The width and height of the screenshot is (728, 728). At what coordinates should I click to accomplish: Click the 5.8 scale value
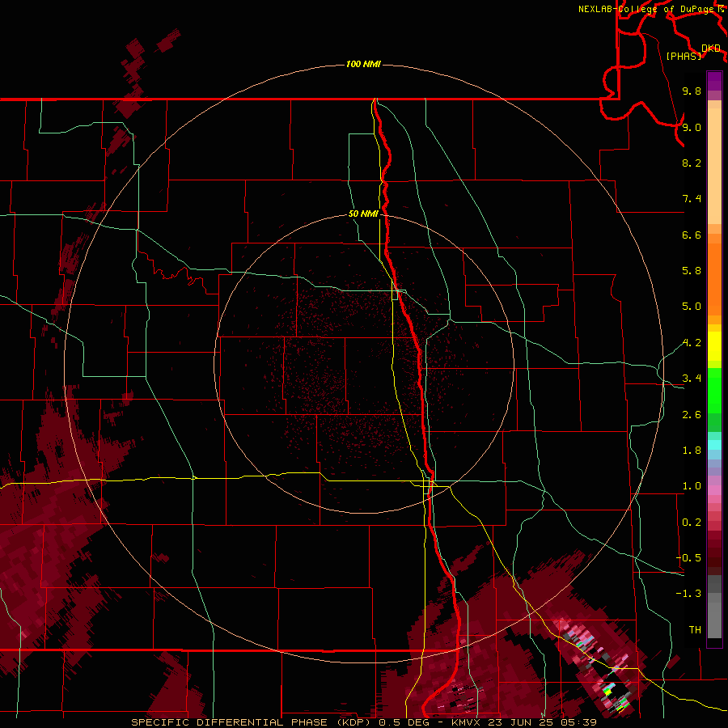[692, 271]
